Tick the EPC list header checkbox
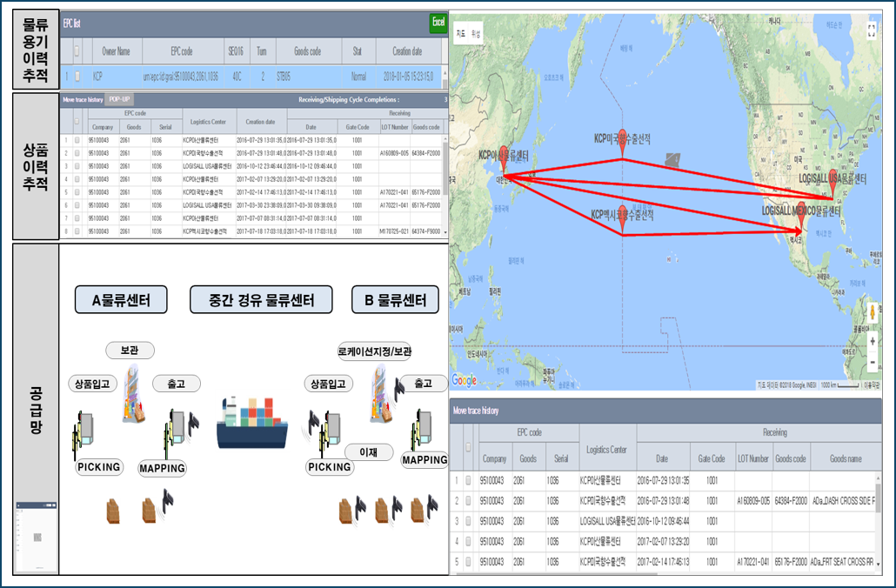Viewport: 896px width, 588px height. (77, 51)
